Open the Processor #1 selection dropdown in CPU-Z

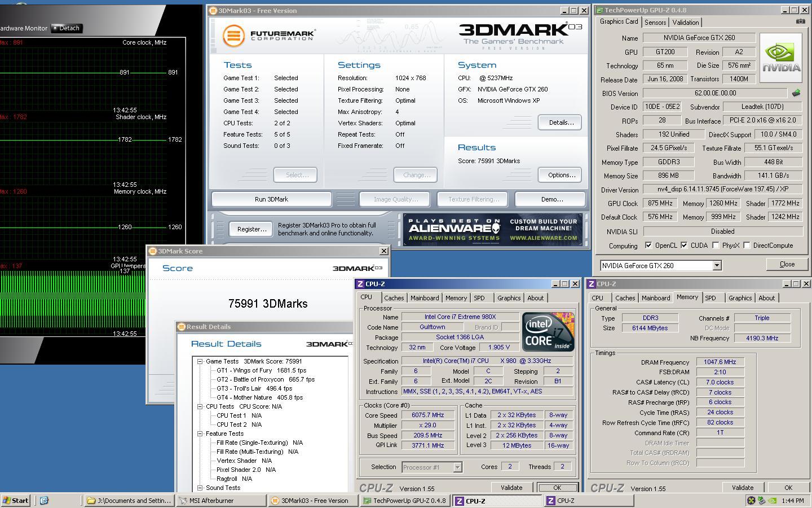457,467
